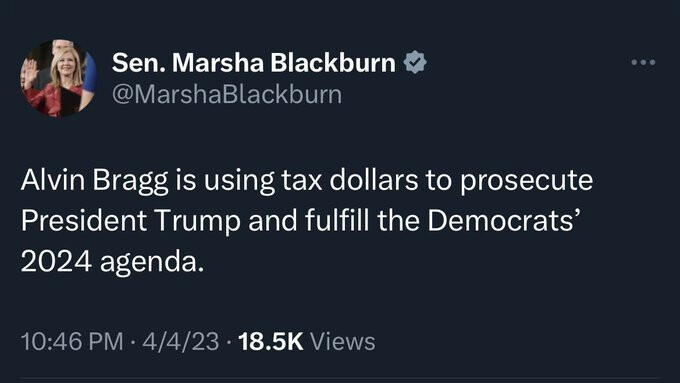Click the gray verified checkmark badge
Screen dimensions: 680x383
tap(415, 62)
